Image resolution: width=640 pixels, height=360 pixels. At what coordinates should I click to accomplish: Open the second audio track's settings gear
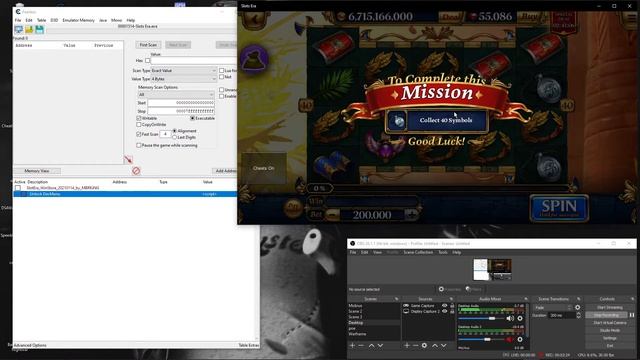click(x=520, y=339)
